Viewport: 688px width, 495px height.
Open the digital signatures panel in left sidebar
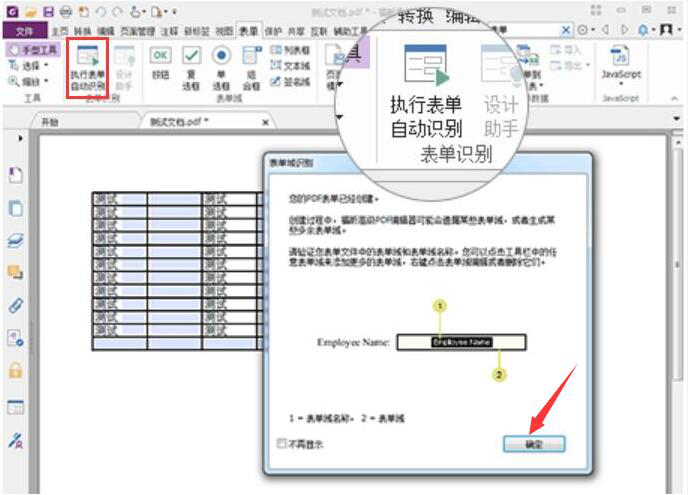[x=16, y=440]
